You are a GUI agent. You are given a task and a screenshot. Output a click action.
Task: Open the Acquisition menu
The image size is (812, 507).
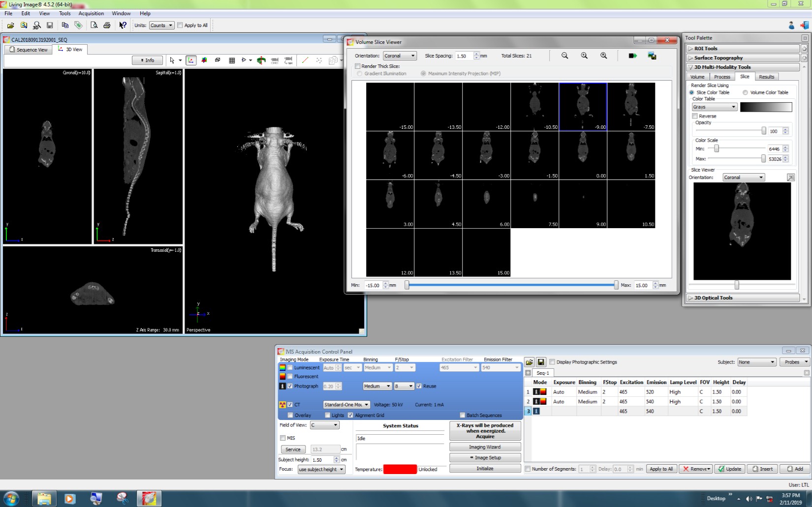pos(91,13)
